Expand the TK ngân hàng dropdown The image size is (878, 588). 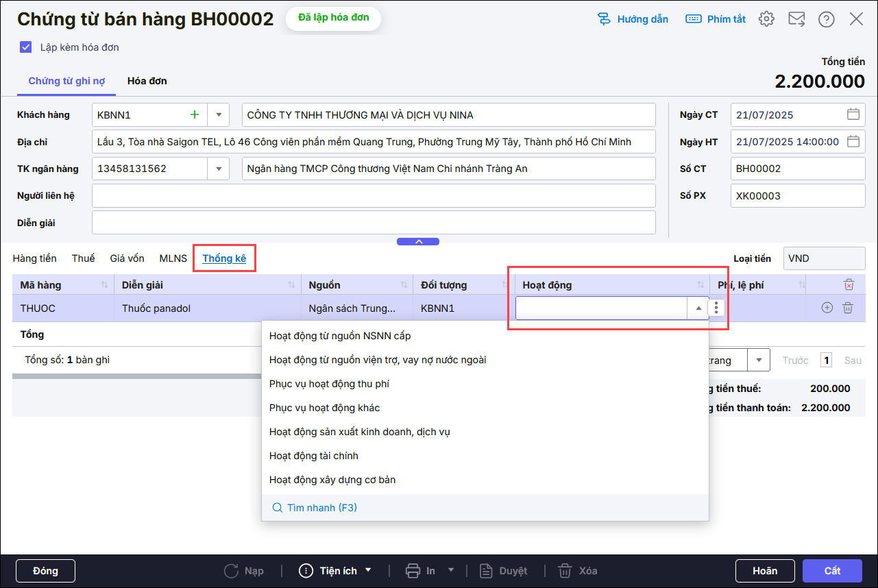pyautogui.click(x=219, y=169)
